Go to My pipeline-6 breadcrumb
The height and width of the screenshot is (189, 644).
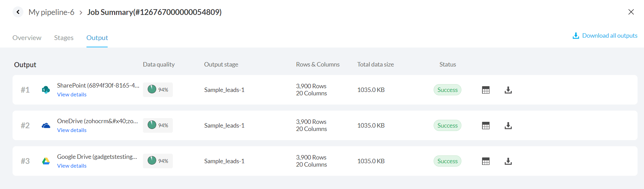[x=51, y=12]
